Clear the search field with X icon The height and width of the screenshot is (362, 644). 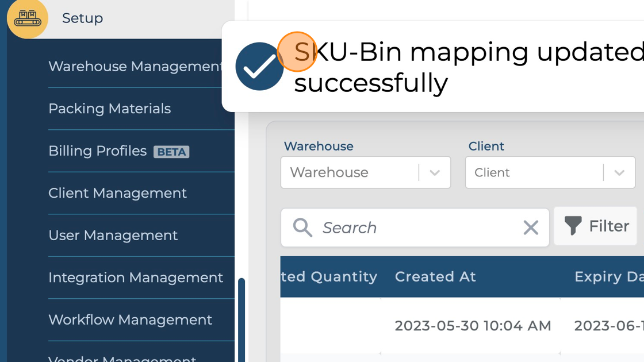pyautogui.click(x=531, y=228)
